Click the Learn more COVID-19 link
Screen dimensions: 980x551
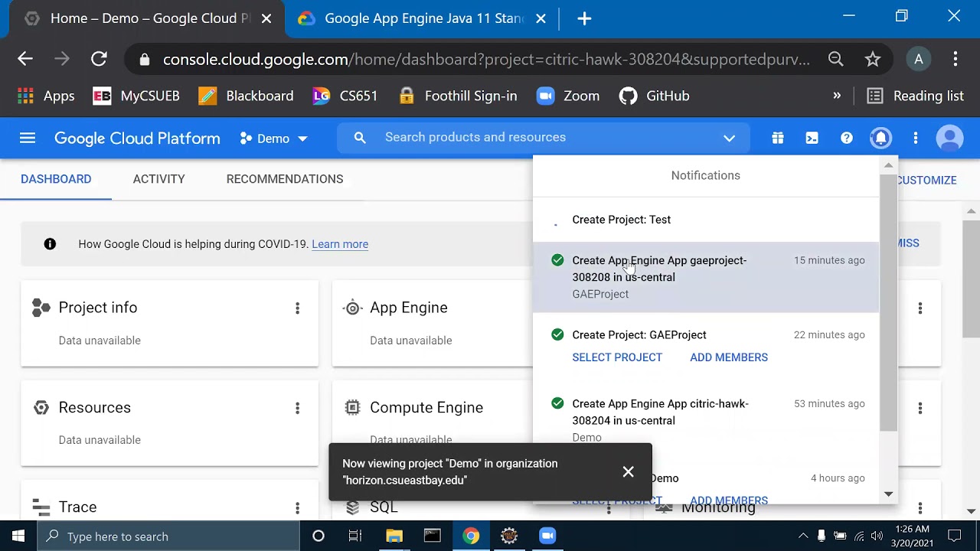(x=340, y=244)
